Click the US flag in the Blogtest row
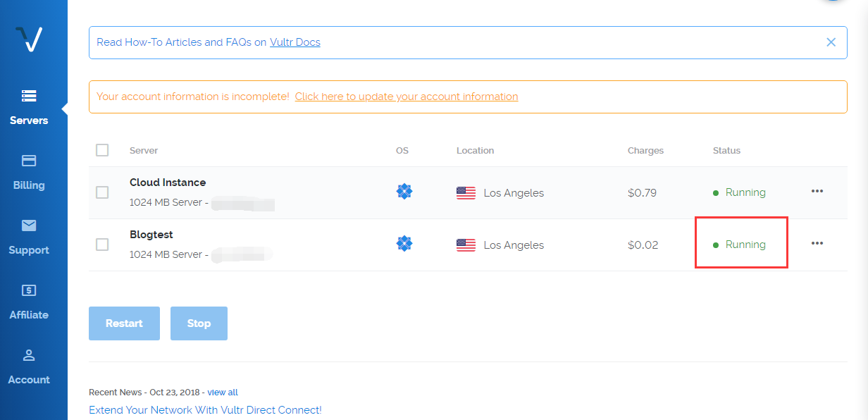The height and width of the screenshot is (420, 868). coord(466,245)
